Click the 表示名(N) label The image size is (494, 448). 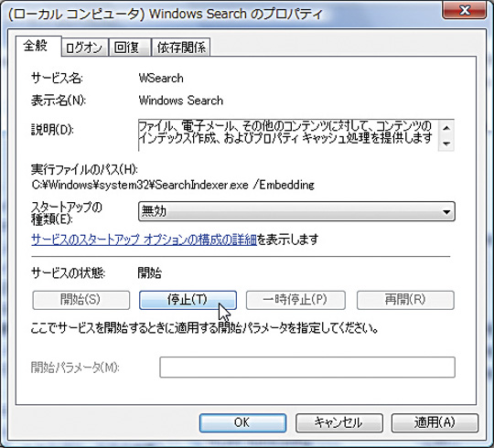tap(59, 101)
